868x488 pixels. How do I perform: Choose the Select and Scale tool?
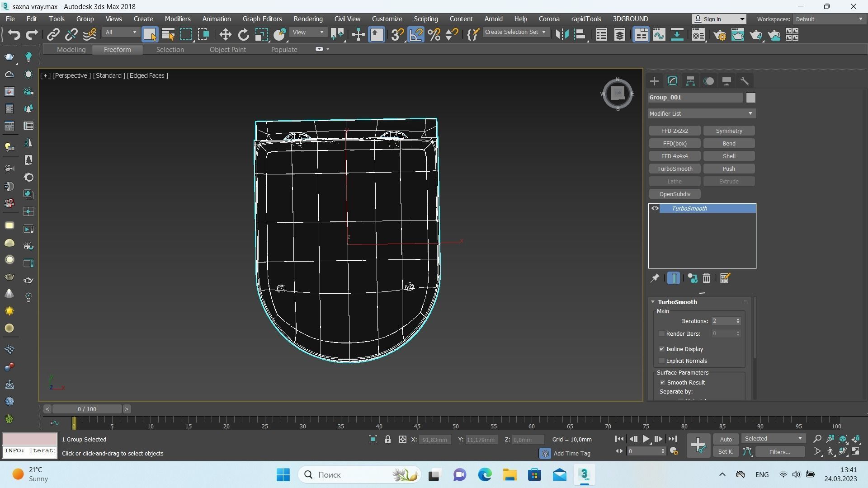click(261, 34)
